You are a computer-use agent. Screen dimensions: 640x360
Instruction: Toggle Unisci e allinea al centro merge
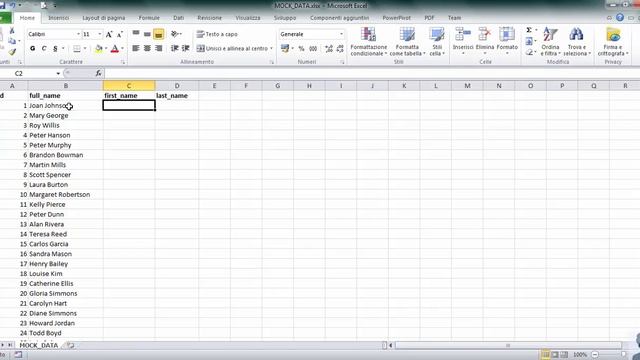234,49
